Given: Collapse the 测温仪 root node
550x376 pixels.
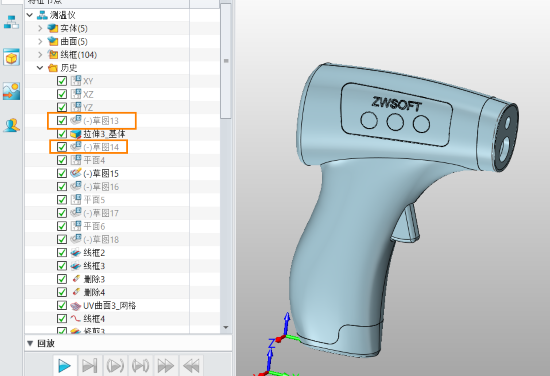Looking at the screenshot, I should click(30, 15).
